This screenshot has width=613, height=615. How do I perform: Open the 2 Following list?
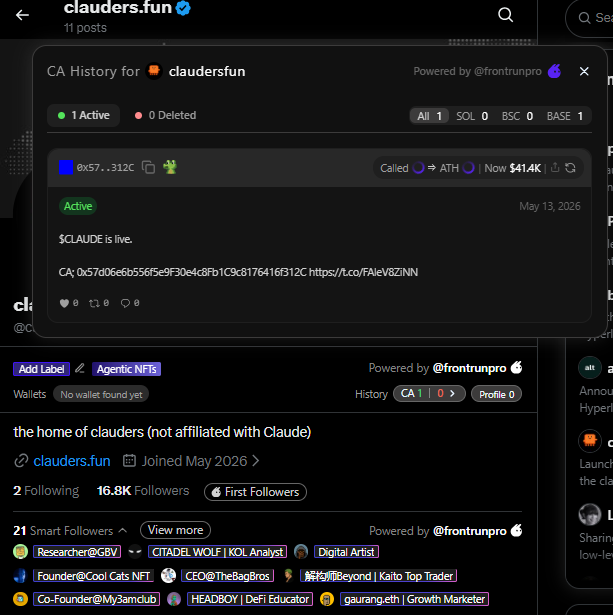click(46, 491)
